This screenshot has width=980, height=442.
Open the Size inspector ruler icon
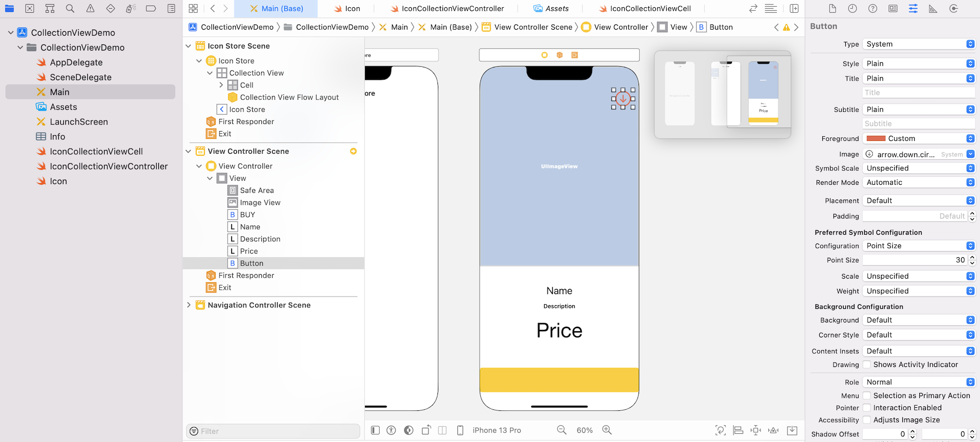click(x=933, y=9)
